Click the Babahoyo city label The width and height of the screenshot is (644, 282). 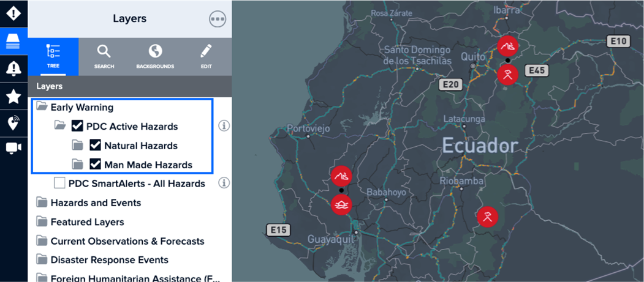386,192
